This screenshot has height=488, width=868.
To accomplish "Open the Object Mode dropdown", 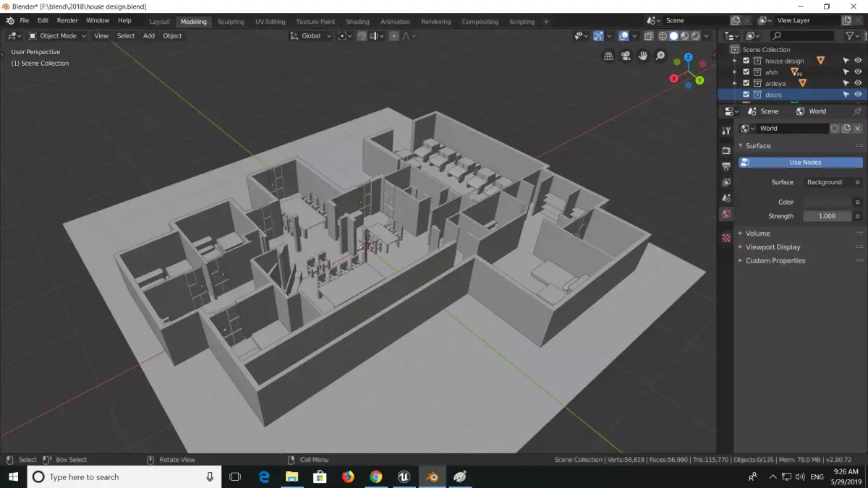I will coord(57,35).
